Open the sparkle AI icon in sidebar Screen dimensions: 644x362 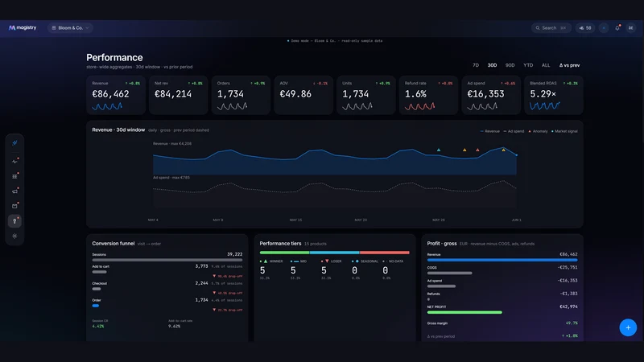14,143
